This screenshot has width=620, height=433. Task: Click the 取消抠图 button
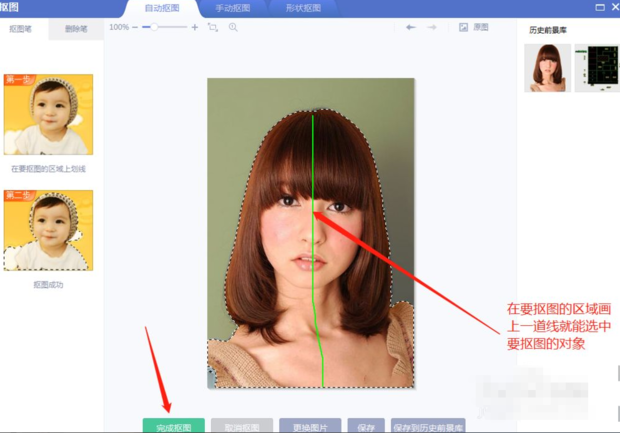point(242,425)
